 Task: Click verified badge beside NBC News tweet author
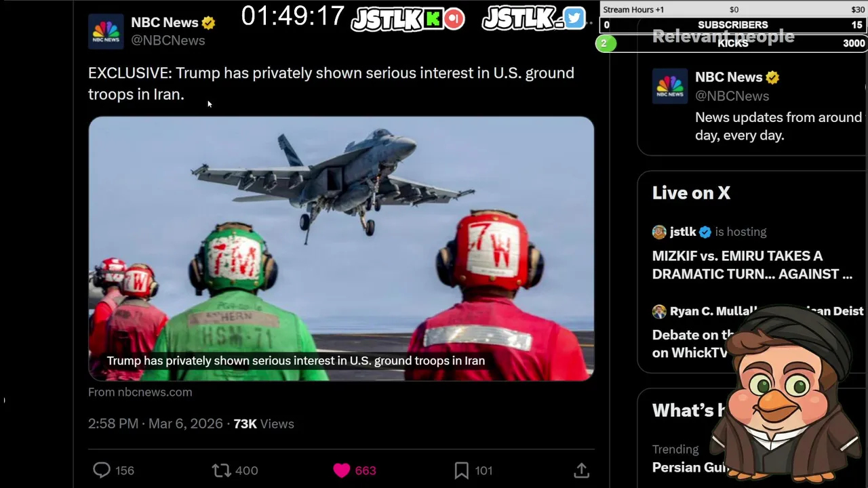tap(208, 22)
